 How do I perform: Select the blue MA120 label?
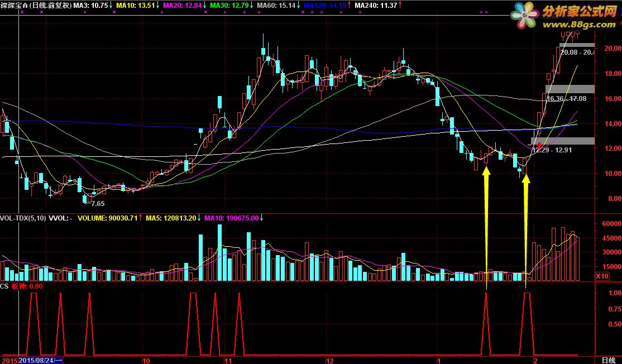pyautogui.click(x=326, y=6)
